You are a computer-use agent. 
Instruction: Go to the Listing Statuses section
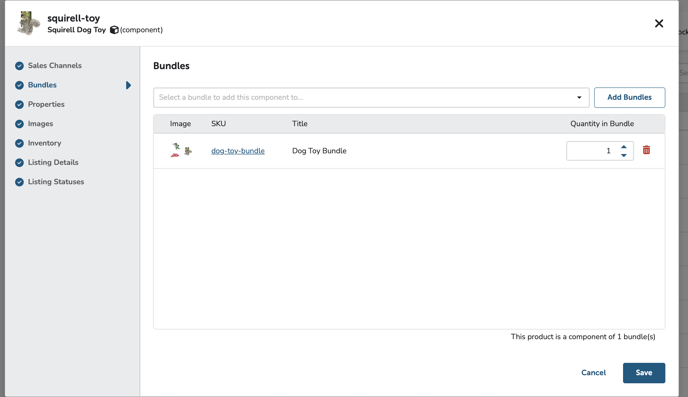(x=56, y=181)
